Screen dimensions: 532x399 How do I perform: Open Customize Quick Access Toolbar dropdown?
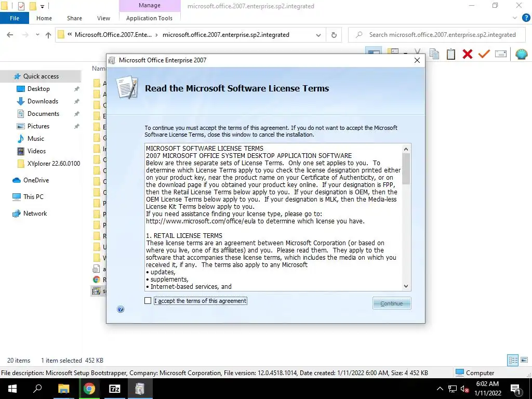[x=43, y=6]
